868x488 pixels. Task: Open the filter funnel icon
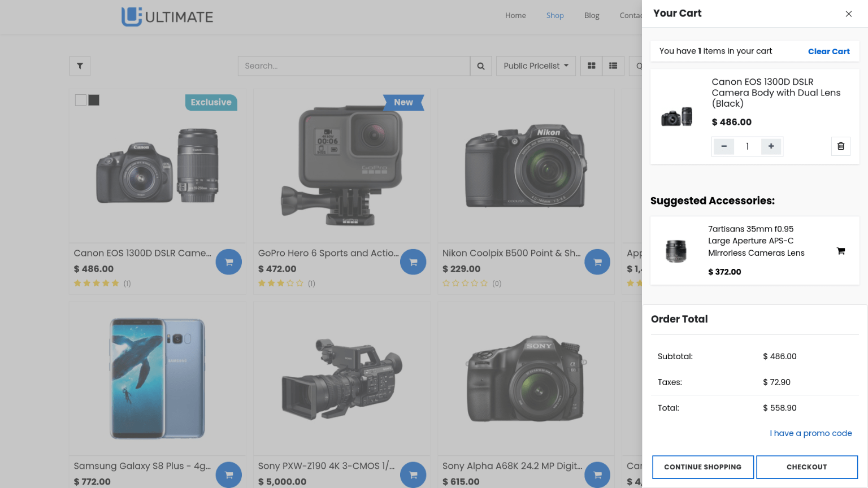pyautogui.click(x=80, y=66)
